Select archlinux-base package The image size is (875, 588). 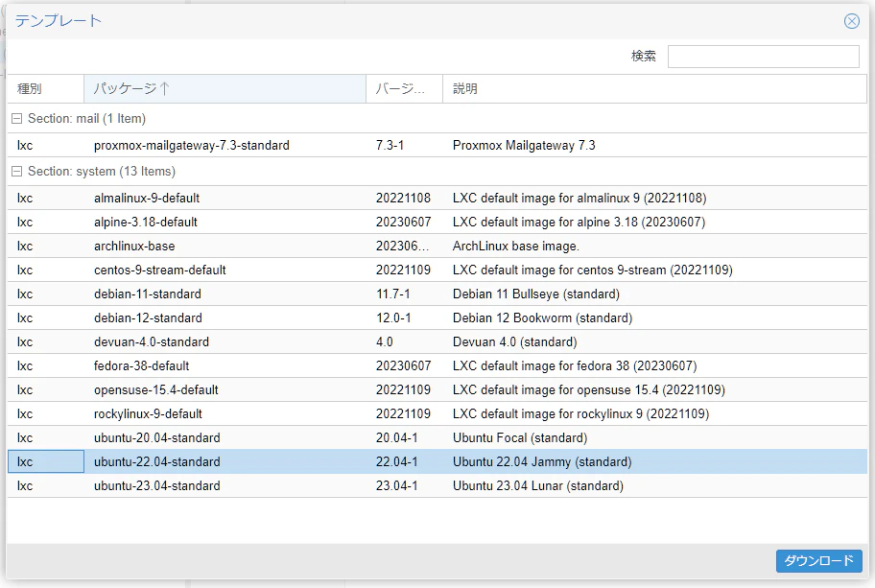tap(134, 246)
